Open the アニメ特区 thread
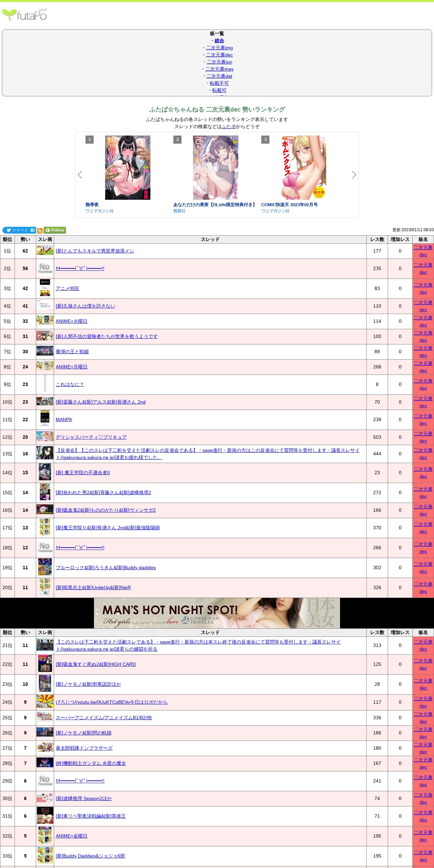 68,288
